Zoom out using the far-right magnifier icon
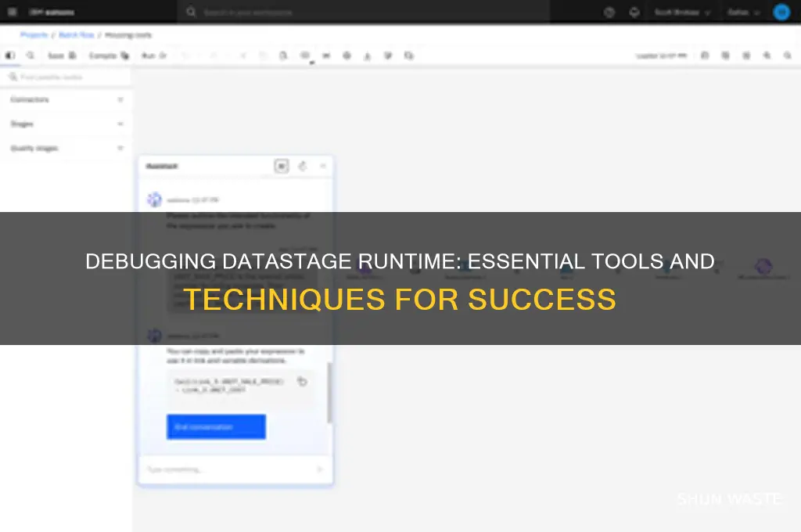 pos(788,56)
